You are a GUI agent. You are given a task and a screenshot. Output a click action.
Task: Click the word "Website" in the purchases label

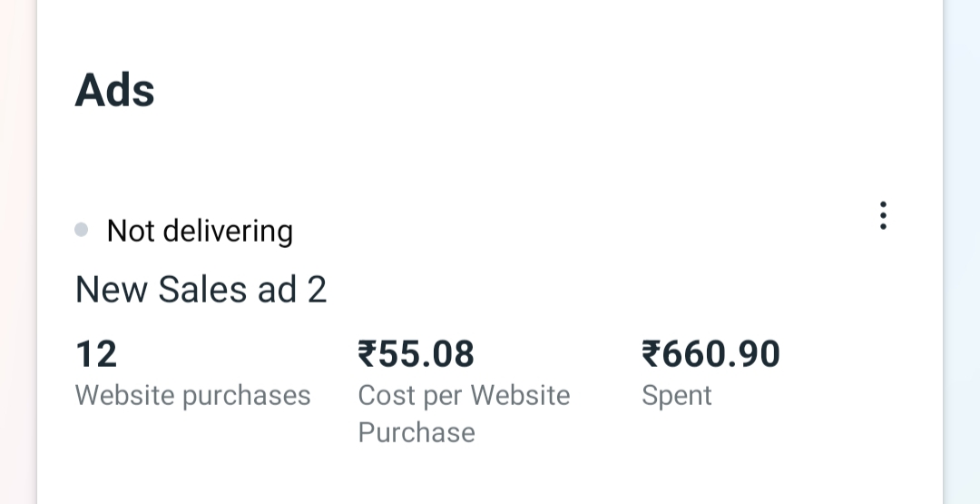[125, 396]
